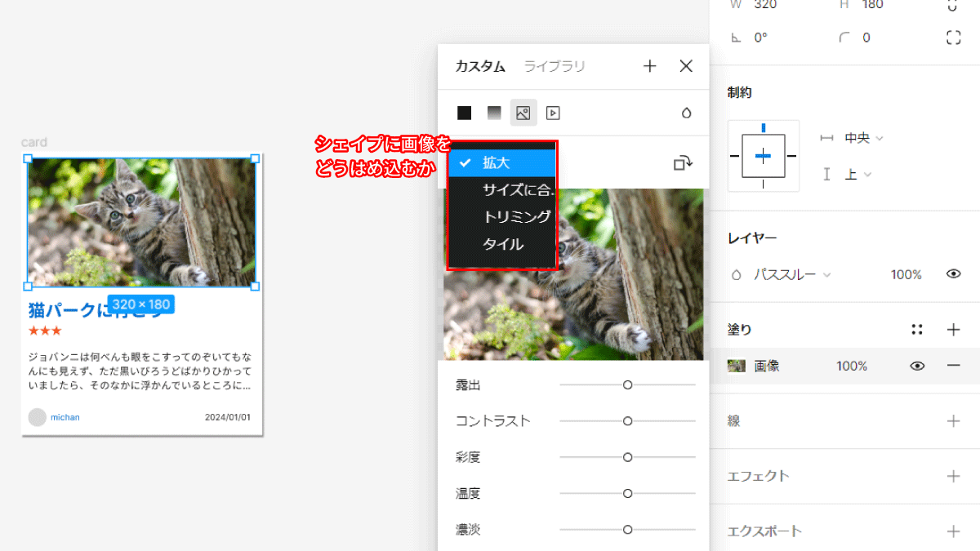Close the custom fill popup
Viewport: 980px width, 551px height.
(x=686, y=66)
